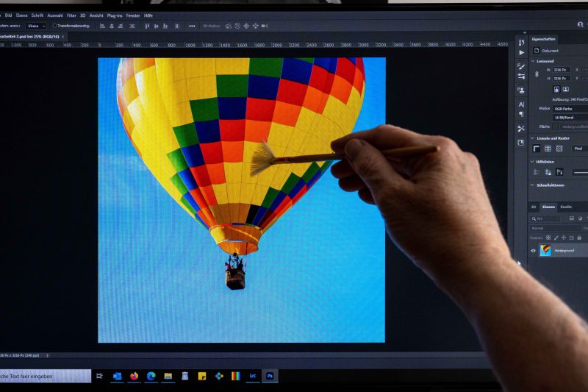The image size is (588, 392).
Task: Select portrait orientation icon under Leinwand
Action: click(556, 89)
